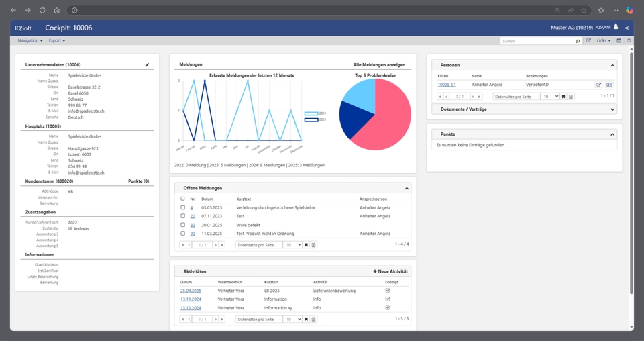The image size is (644, 341).
Task: Open the Navigation menu
Action: click(x=30, y=41)
